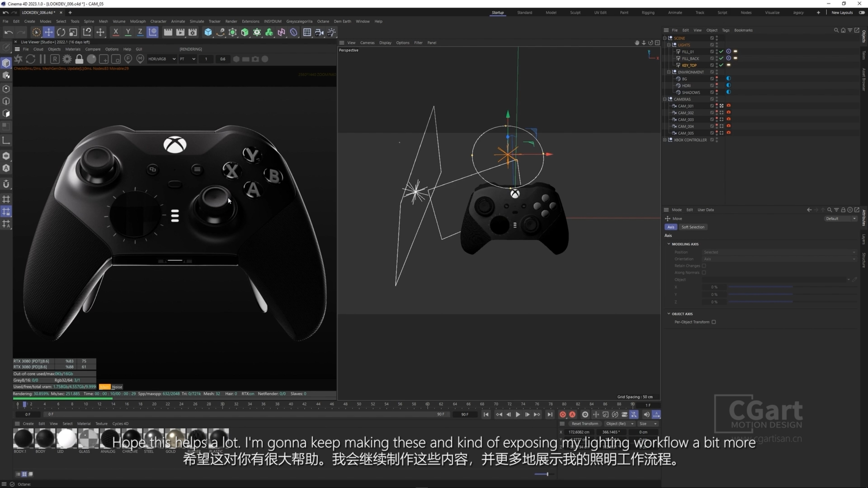Click Live Viewer hamburger menu icon
Screen dimensions: 868x488
(17, 49)
